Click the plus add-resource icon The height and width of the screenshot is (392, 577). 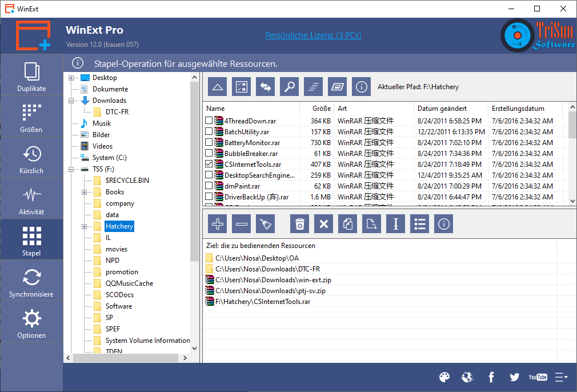(218, 224)
